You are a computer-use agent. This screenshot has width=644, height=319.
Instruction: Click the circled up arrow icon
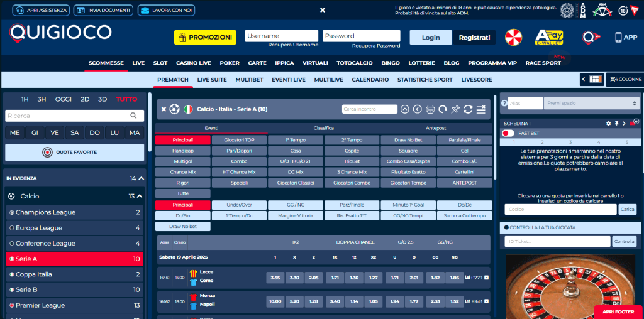point(405,109)
